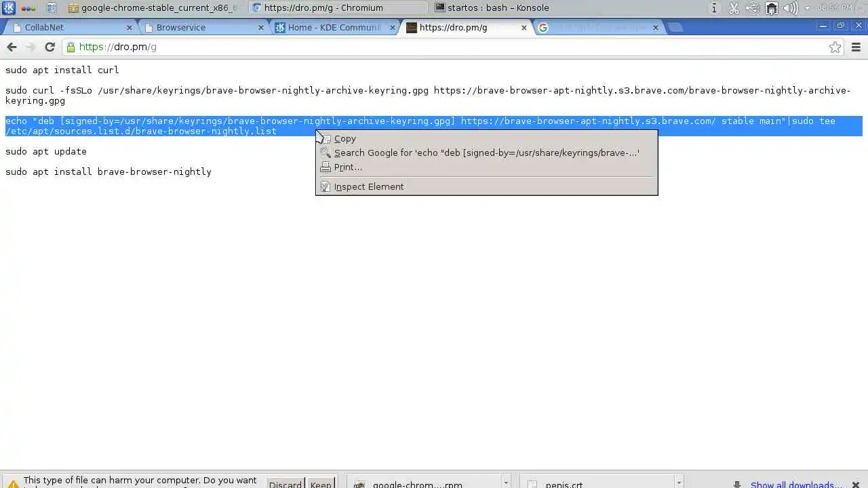Image resolution: width=868 pixels, height=488 pixels.
Task: Close the downloads bar
Action: click(856, 484)
